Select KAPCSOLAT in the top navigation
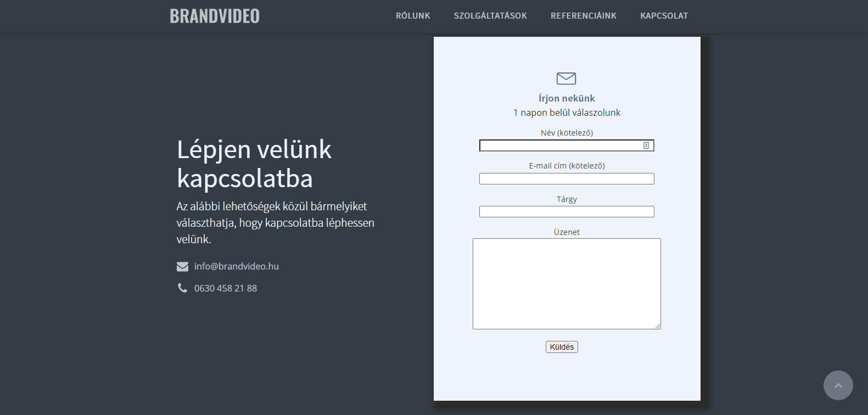This screenshot has width=868, height=415. click(x=664, y=16)
